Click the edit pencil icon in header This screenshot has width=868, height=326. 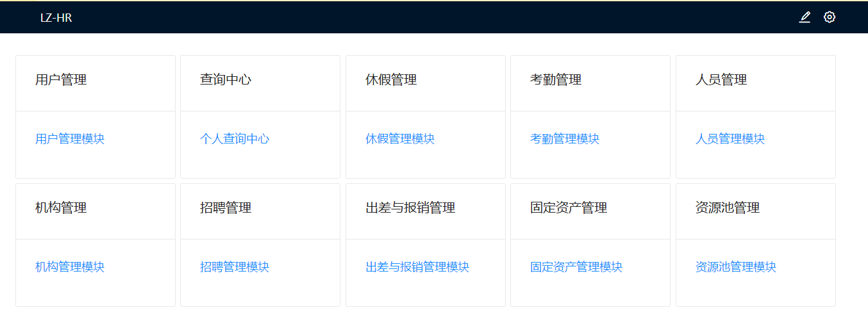coord(805,17)
